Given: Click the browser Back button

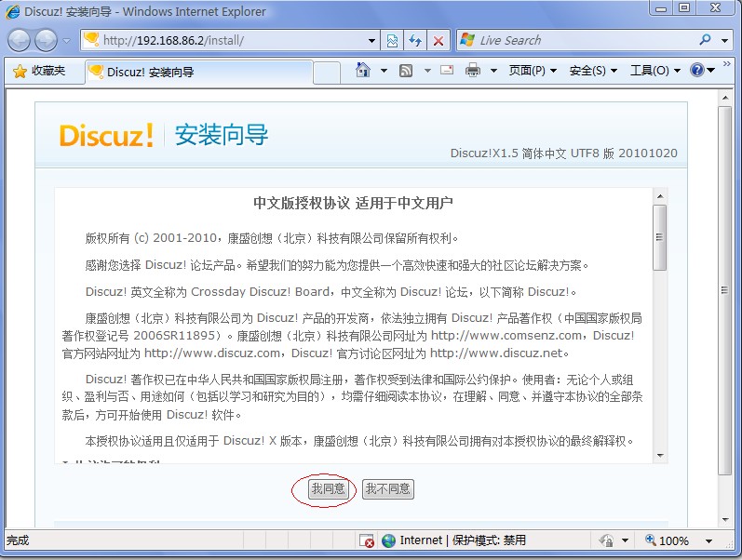Looking at the screenshot, I should (19, 40).
